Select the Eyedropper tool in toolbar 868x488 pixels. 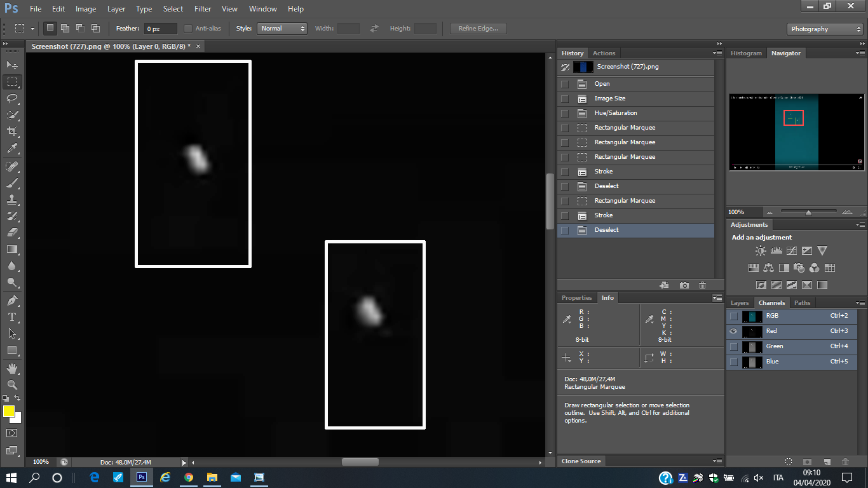[x=12, y=149]
